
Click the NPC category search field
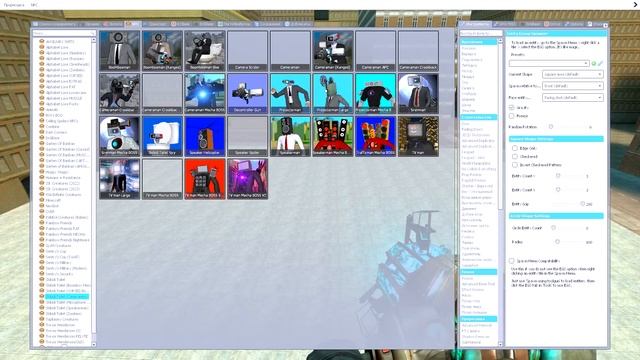(x=64, y=33)
